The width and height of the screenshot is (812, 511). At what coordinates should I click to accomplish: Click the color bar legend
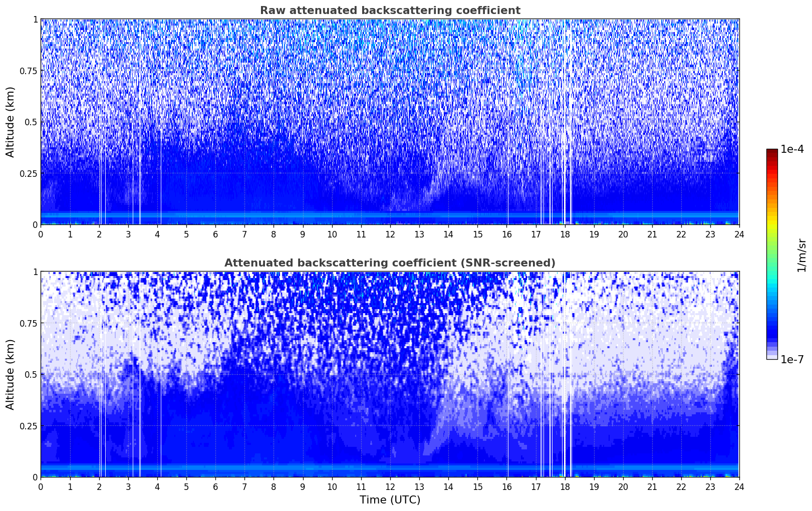[x=772, y=254]
